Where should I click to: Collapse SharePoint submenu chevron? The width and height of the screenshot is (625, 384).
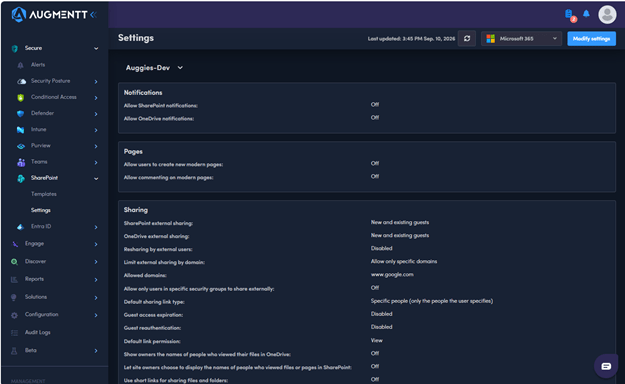[96, 179]
